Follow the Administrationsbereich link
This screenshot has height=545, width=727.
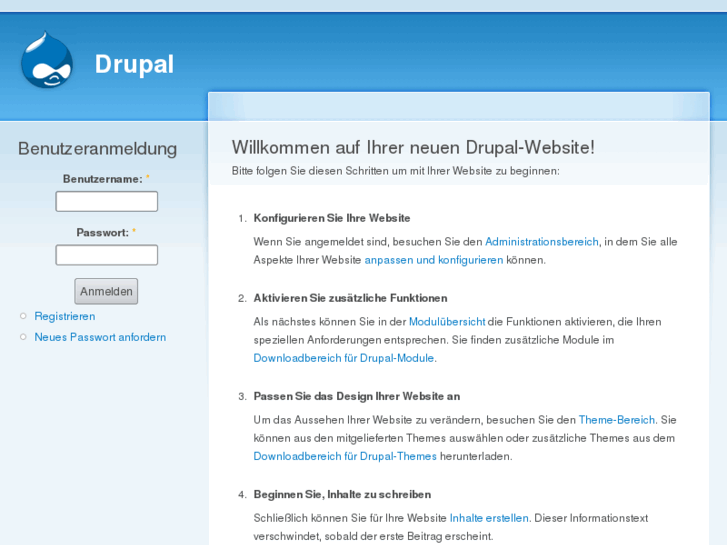point(542,242)
